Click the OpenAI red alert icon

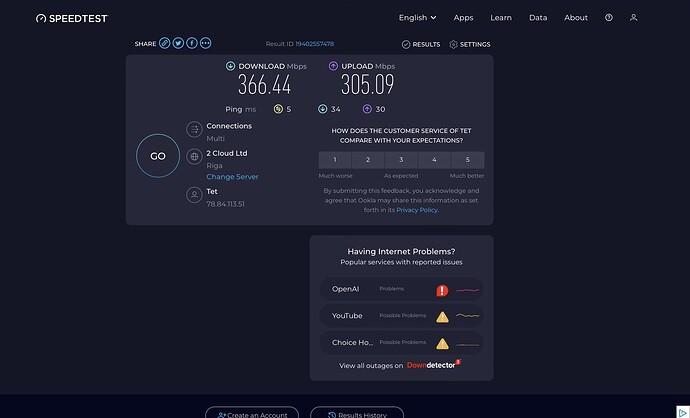click(442, 290)
